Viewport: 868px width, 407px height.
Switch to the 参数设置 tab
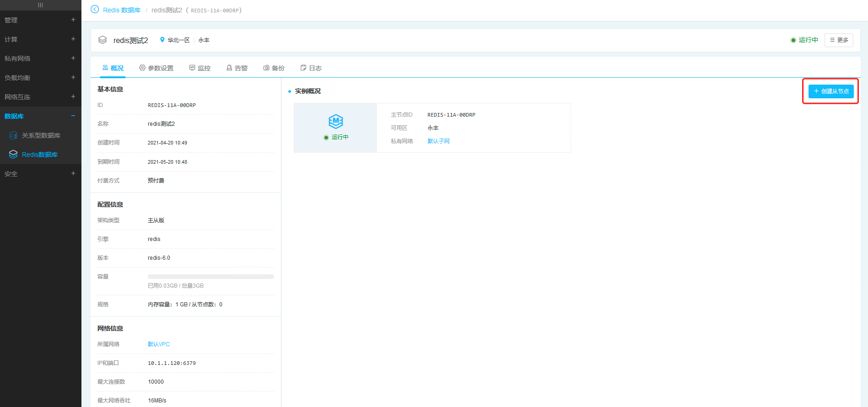coord(156,68)
